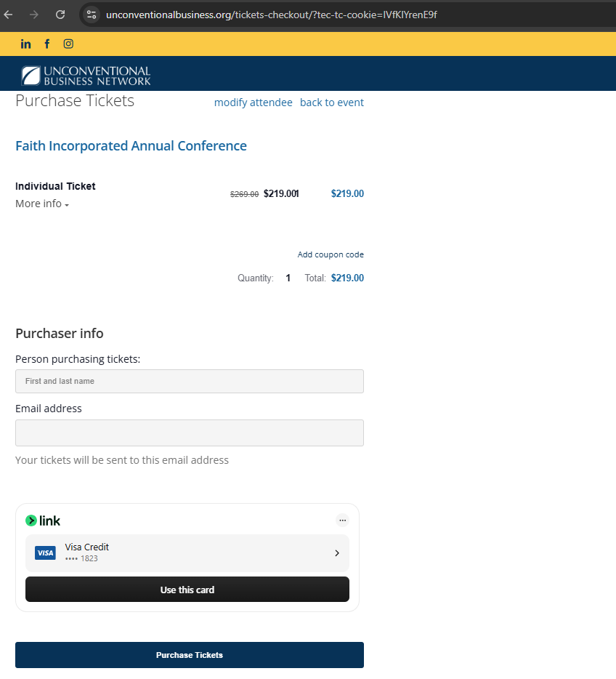
Task: Click the Email address input field
Action: pos(190,433)
